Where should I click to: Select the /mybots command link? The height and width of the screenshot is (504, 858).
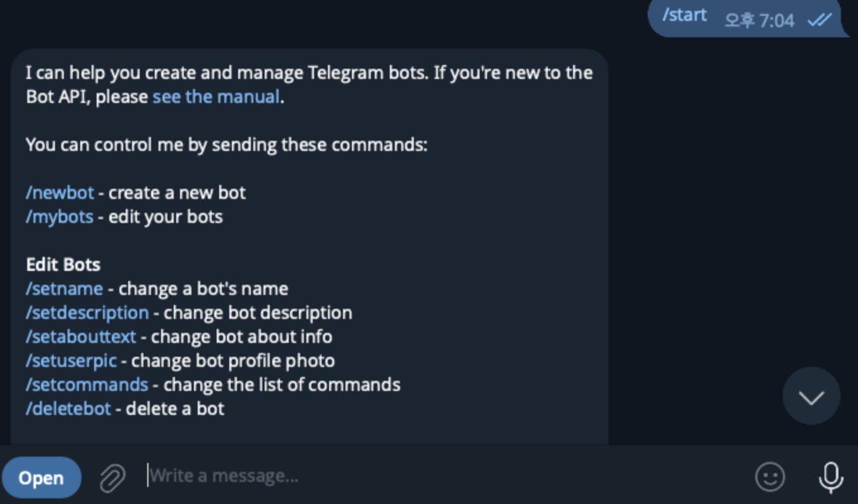pyautogui.click(x=59, y=217)
